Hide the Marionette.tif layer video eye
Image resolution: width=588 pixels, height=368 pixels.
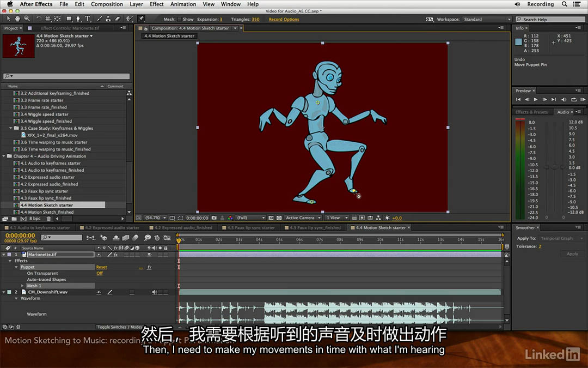tap(149, 255)
